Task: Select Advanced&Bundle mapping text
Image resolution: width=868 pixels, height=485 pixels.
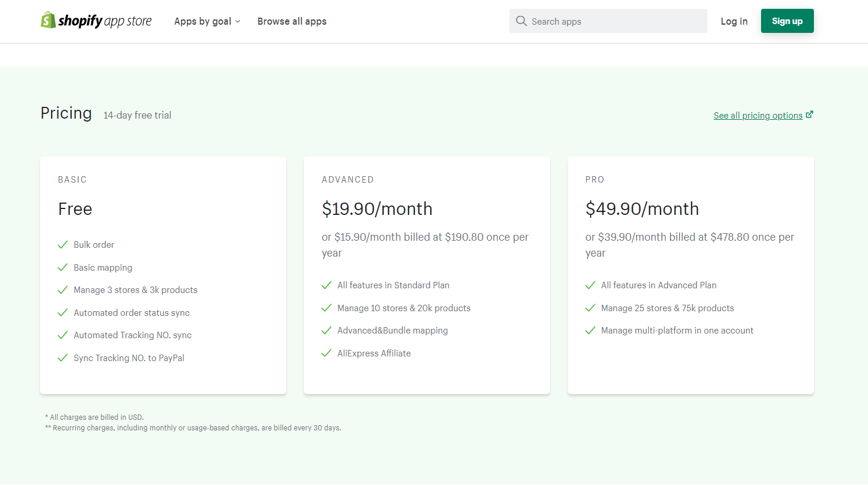Action: coord(393,331)
